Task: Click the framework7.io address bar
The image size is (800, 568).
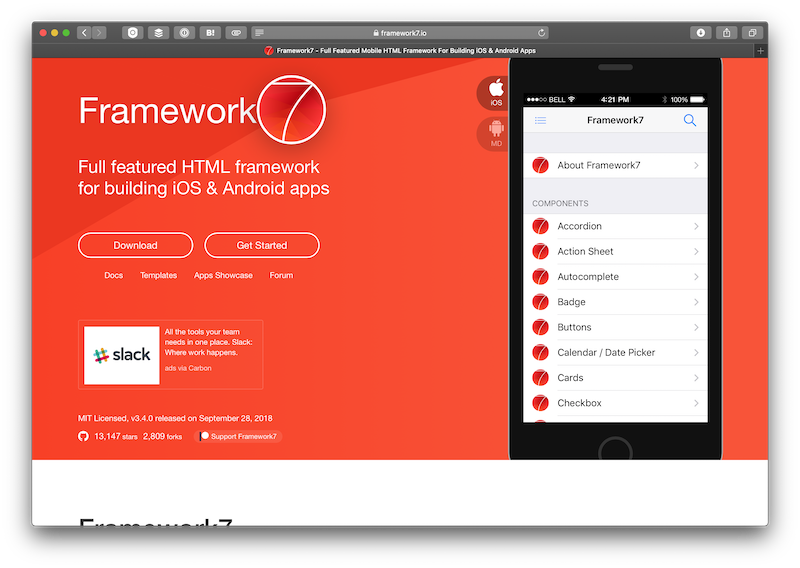Action: pyautogui.click(x=401, y=33)
